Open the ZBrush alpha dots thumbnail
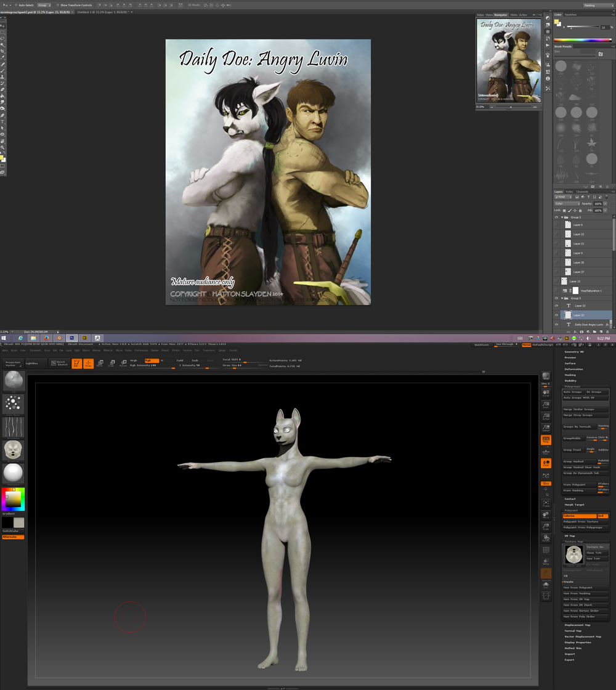This screenshot has height=690, width=616. [x=13, y=404]
